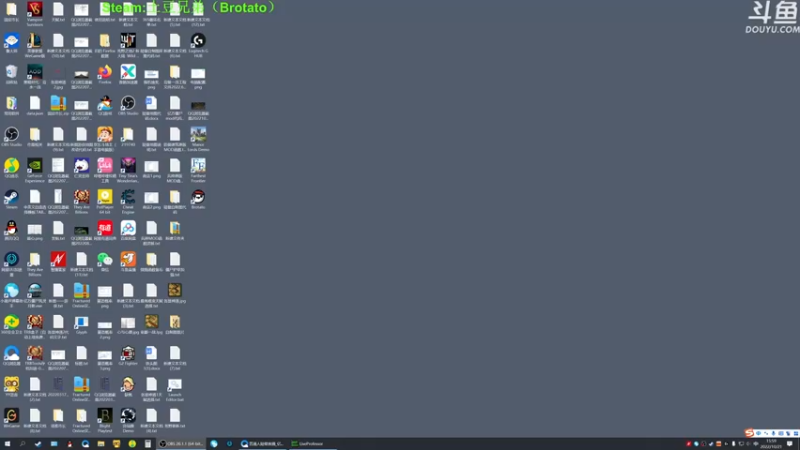
Task: Open the red Youdao dictionary shortcut
Action: pyautogui.click(x=105, y=231)
